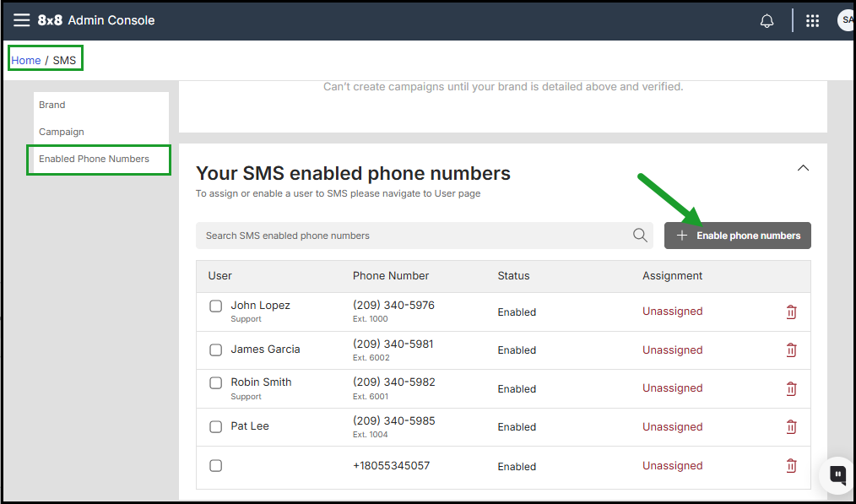
Task: Click the Enable phone numbers button
Action: coord(738,236)
